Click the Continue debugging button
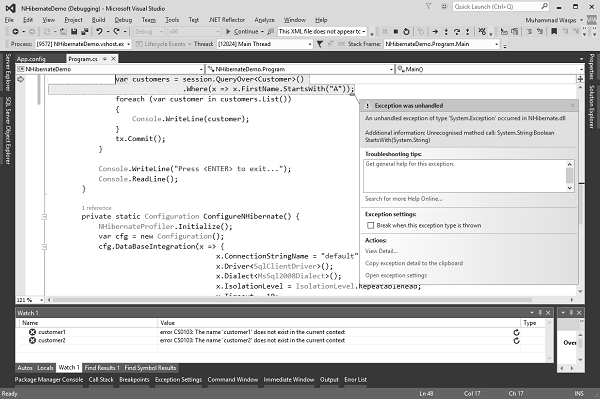 [242, 31]
